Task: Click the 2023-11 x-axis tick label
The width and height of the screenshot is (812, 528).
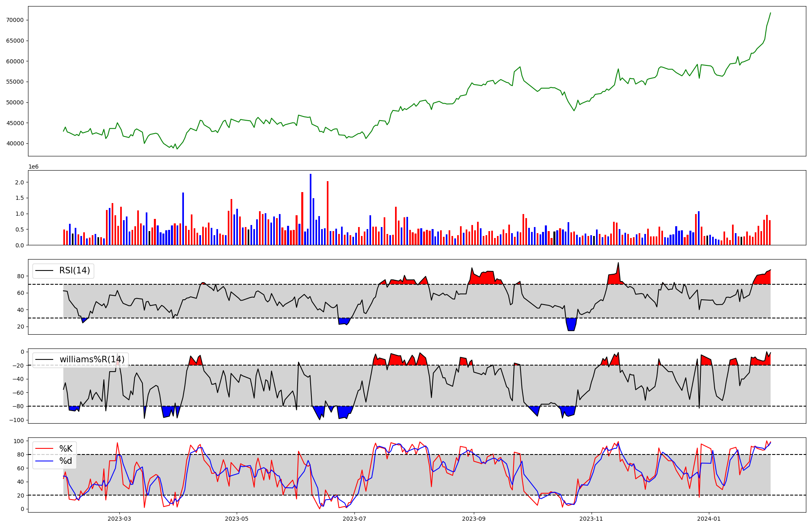Action: 591,519
